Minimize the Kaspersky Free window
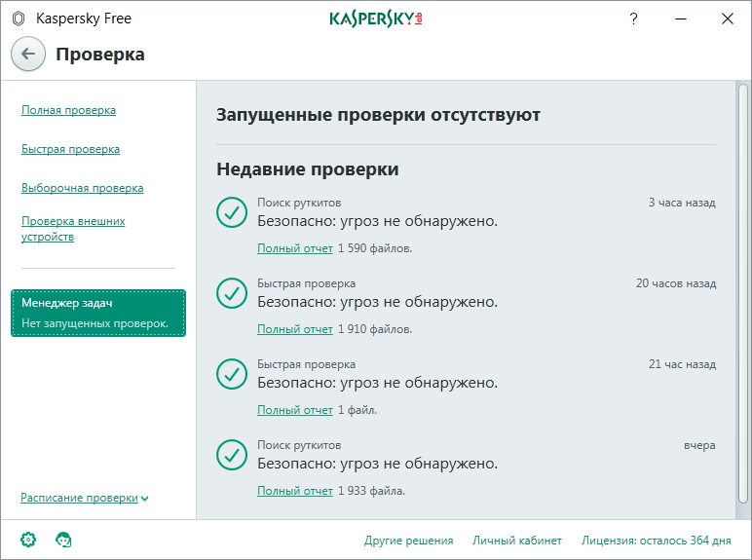Image resolution: width=752 pixels, height=560 pixels. click(681, 19)
